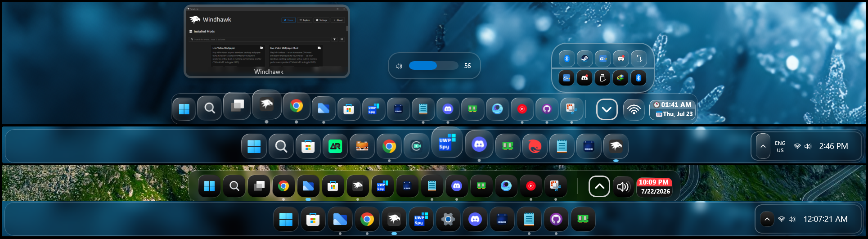Click Search in the 2:46 PM taskbar
This screenshot has height=239, width=868.
coord(281,146)
